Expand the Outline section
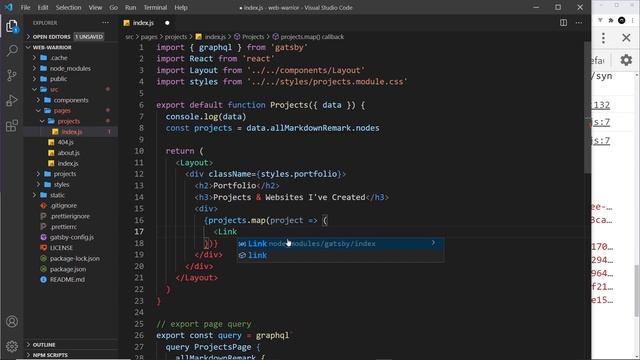This screenshot has width=640, height=360. click(71, 344)
